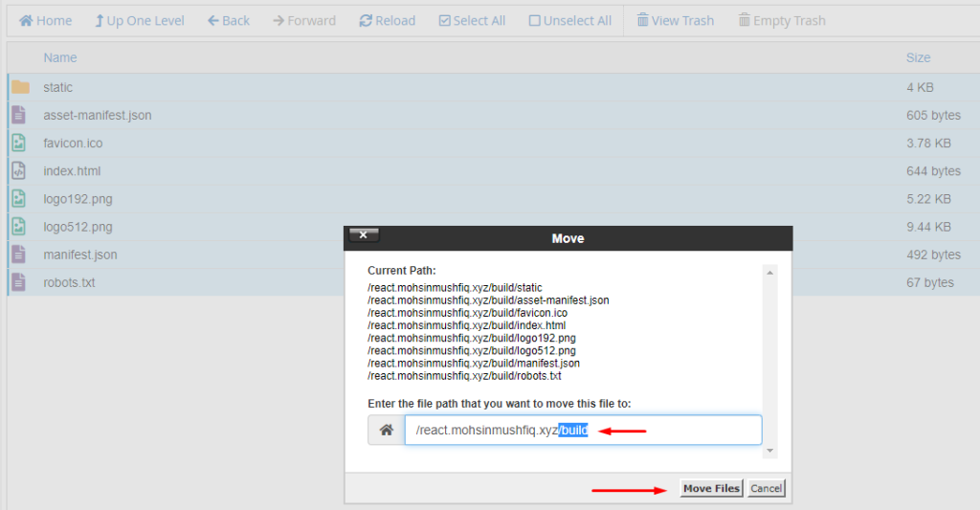Click the build/index.html path line in dialog
980x510 pixels.
467,325
